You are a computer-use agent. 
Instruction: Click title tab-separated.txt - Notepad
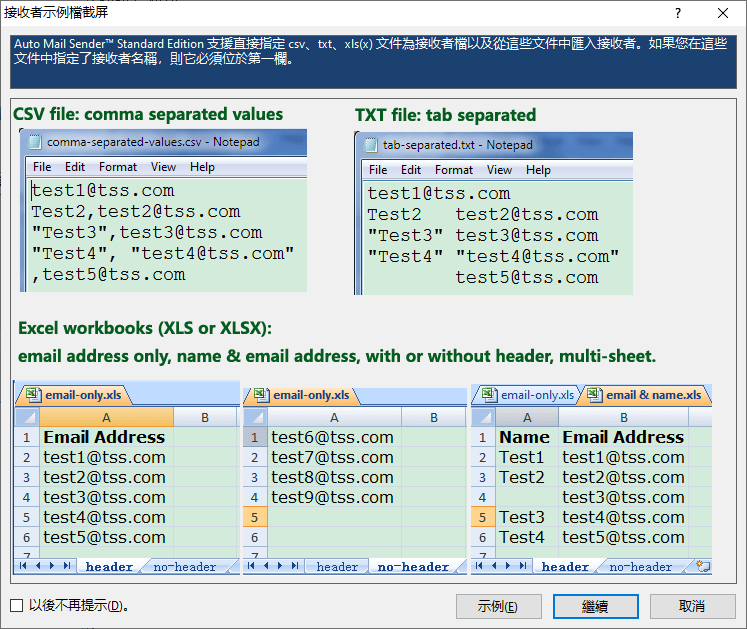(x=457, y=145)
